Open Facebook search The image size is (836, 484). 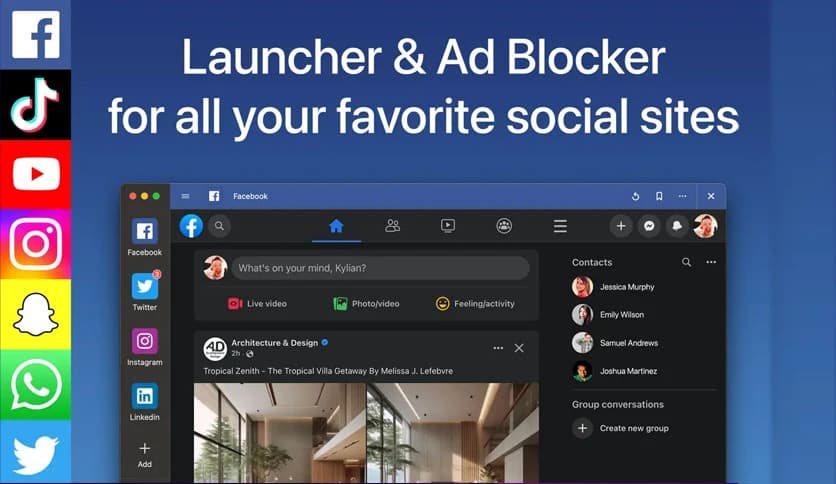point(219,226)
